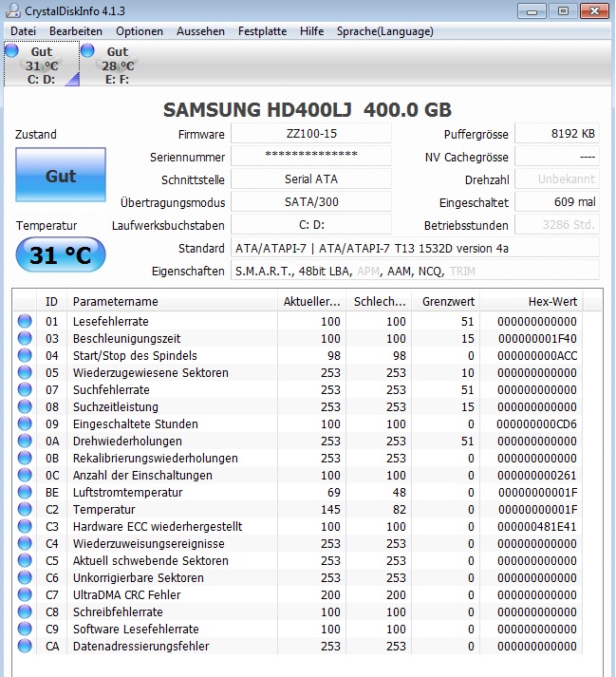Click the blue health orb on E: F: tab

[87, 50]
